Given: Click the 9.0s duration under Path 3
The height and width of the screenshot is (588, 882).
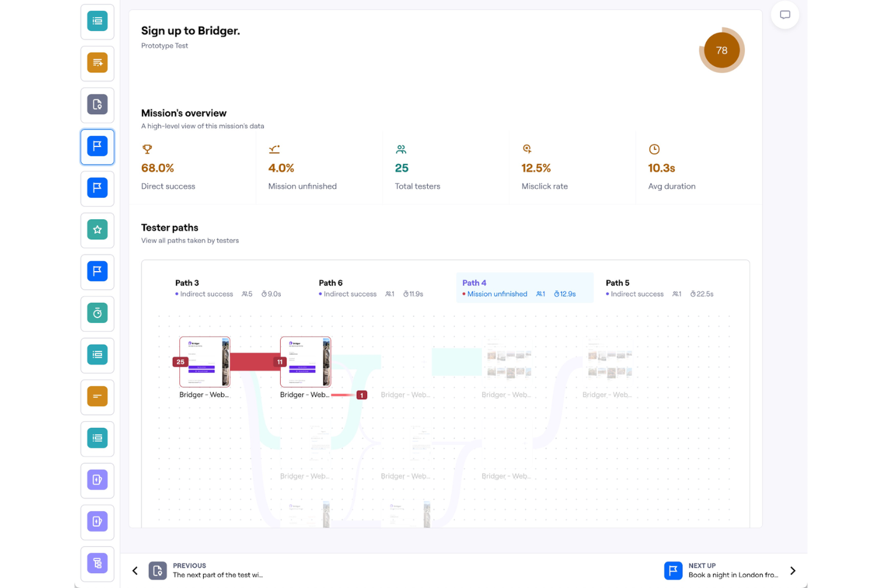Looking at the screenshot, I should click(x=271, y=294).
